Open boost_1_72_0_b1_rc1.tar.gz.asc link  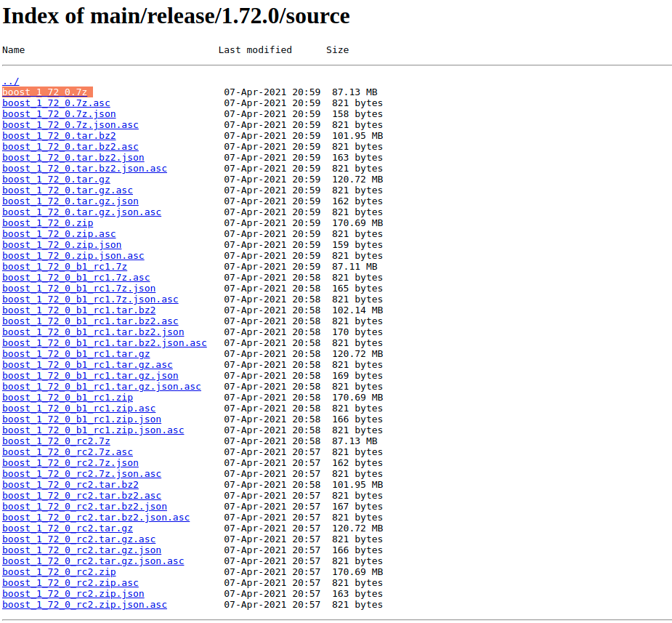87,365
